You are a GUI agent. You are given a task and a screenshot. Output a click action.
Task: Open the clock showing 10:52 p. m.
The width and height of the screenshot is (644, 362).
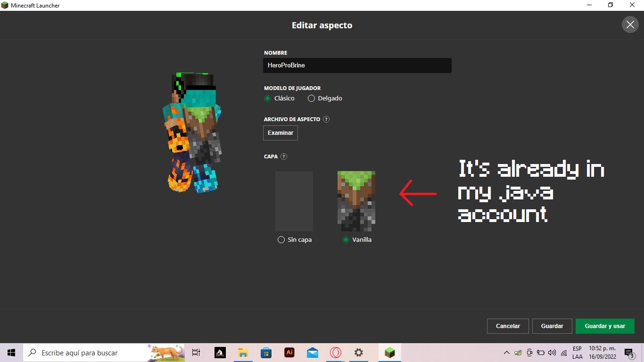coord(603,353)
